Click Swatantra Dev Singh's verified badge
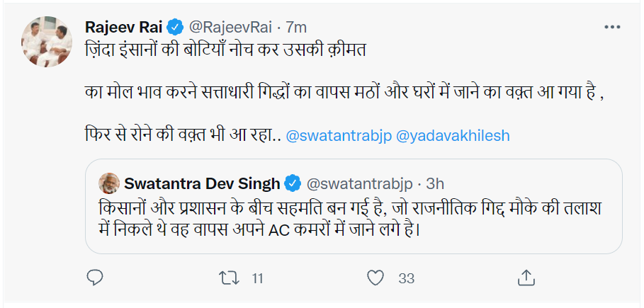 click(292, 184)
